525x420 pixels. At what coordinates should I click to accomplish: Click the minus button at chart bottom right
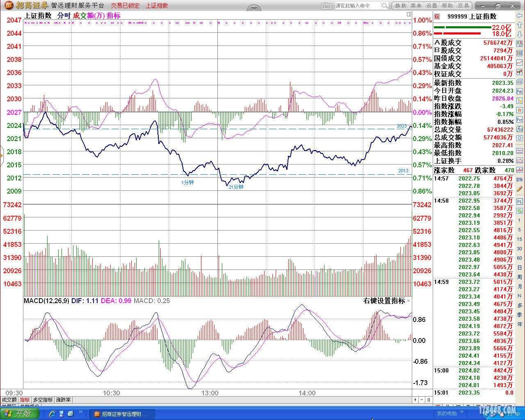422,399
